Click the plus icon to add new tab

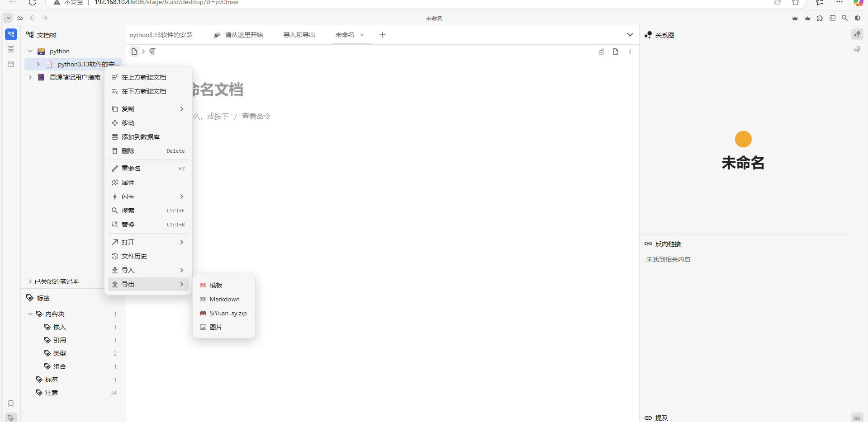(383, 35)
